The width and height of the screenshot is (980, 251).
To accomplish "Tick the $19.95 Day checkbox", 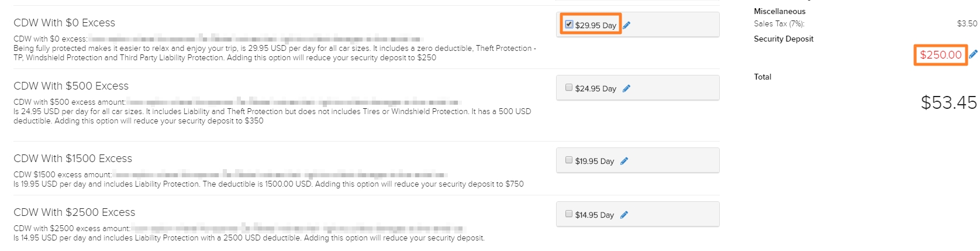I will pos(569,160).
